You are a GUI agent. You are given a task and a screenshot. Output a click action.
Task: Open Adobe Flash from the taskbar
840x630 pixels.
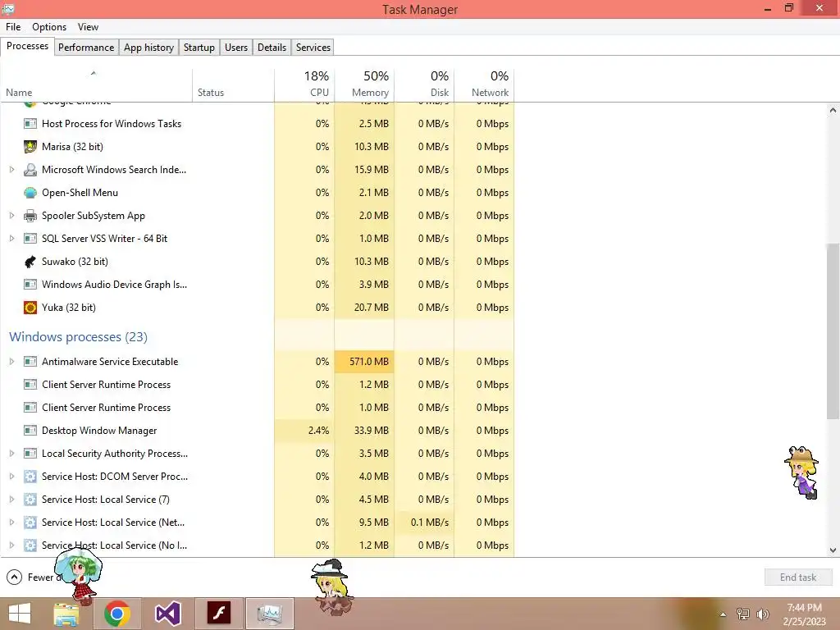[219, 614]
